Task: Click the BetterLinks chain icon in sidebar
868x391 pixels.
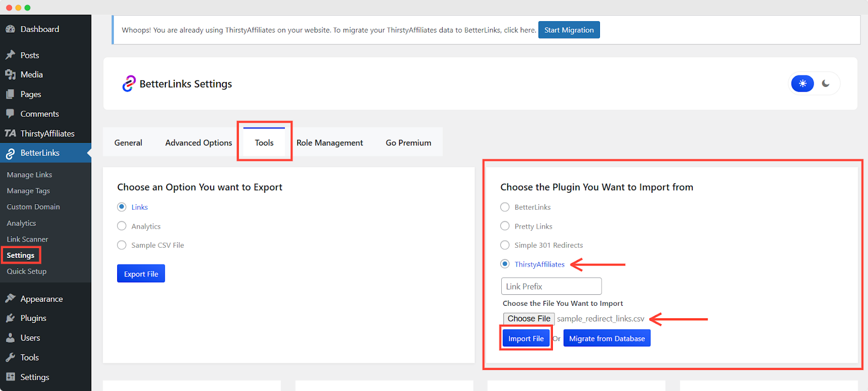Action: coord(10,153)
